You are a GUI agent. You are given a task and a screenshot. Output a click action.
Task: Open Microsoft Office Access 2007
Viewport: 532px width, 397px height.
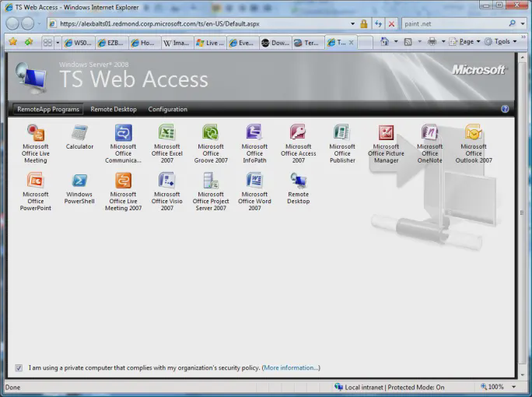[298, 133]
